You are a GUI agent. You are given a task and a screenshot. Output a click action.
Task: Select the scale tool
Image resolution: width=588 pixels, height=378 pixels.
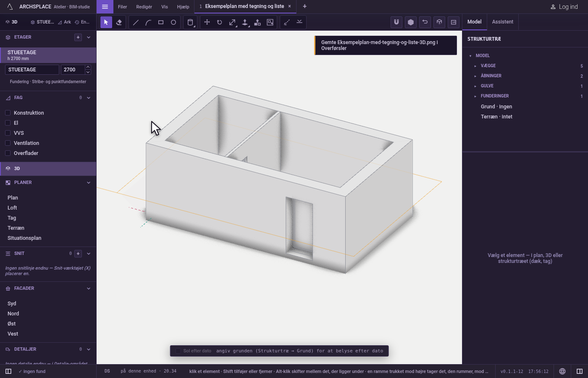point(232,22)
